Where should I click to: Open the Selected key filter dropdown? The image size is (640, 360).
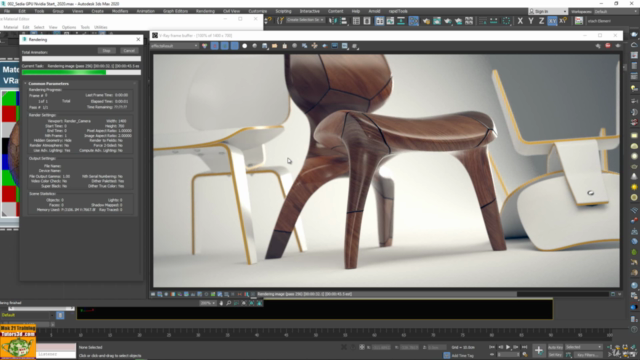584,347
